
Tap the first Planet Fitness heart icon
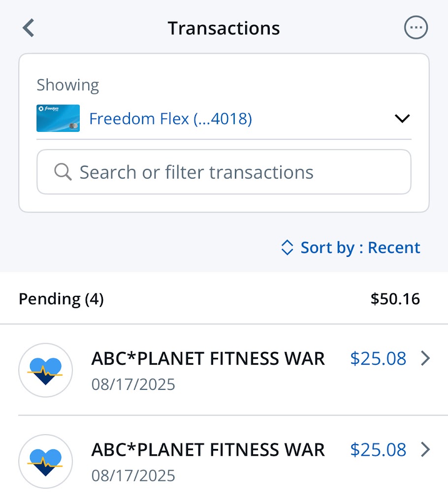pos(45,370)
